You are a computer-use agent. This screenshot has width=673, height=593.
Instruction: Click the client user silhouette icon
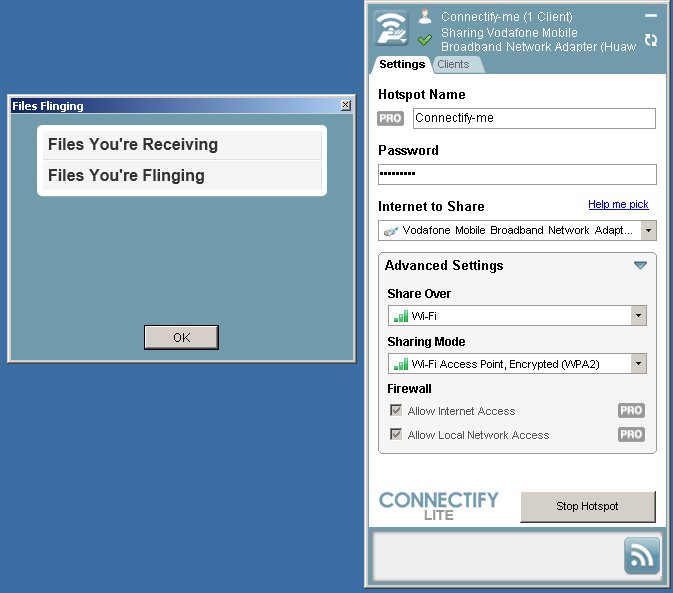pos(425,16)
